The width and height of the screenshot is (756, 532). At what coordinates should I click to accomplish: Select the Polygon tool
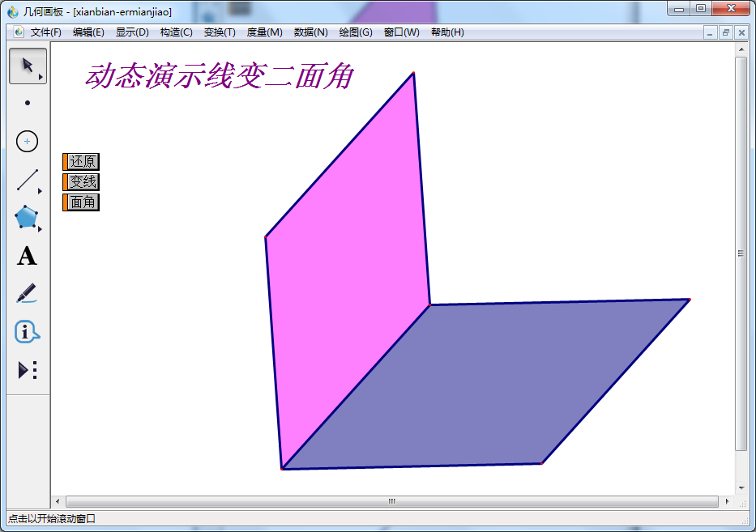[x=26, y=217]
